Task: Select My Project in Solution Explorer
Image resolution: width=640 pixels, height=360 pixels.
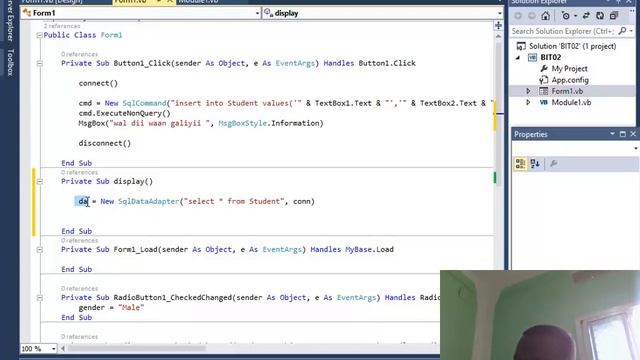Action: tap(569, 69)
